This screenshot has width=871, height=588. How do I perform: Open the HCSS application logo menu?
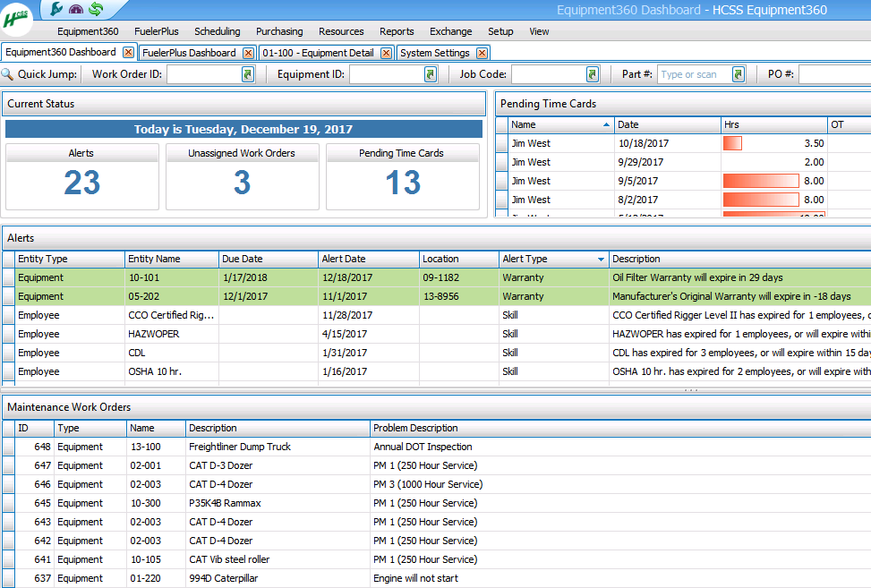pos(16,18)
